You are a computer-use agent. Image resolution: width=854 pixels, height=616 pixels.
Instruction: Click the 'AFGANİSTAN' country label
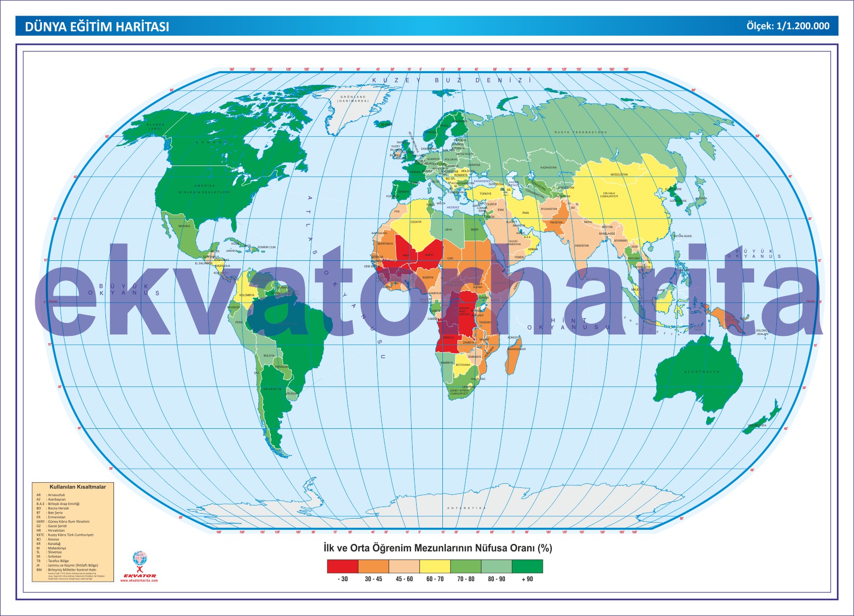549,209
